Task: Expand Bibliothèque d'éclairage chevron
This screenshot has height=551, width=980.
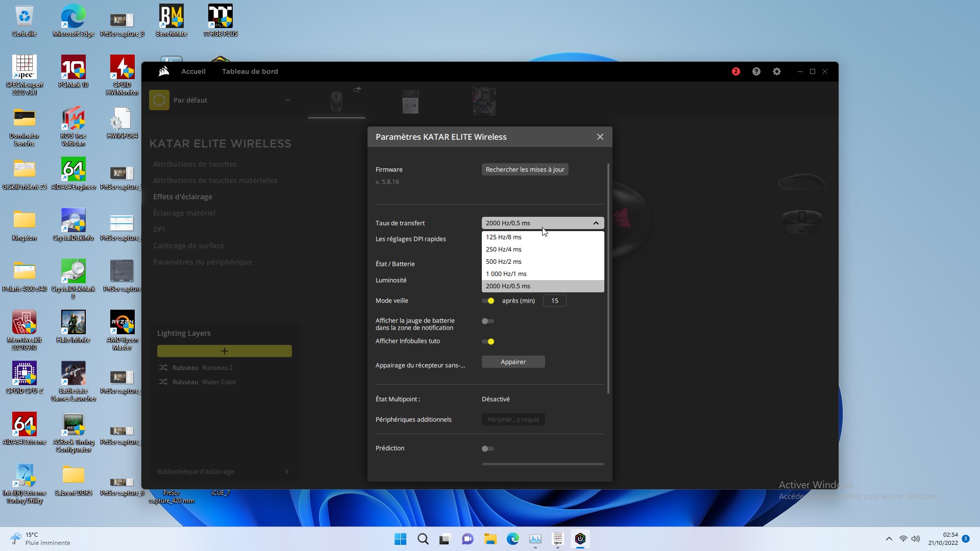Action: [x=286, y=471]
